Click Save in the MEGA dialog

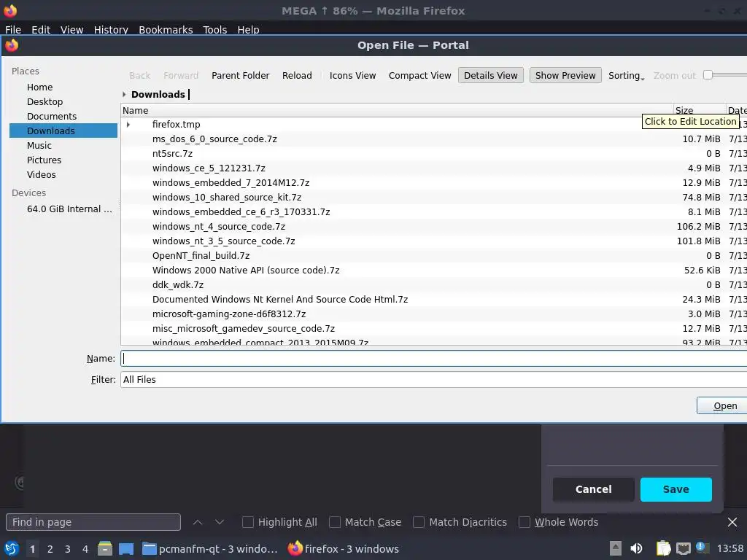676,489
